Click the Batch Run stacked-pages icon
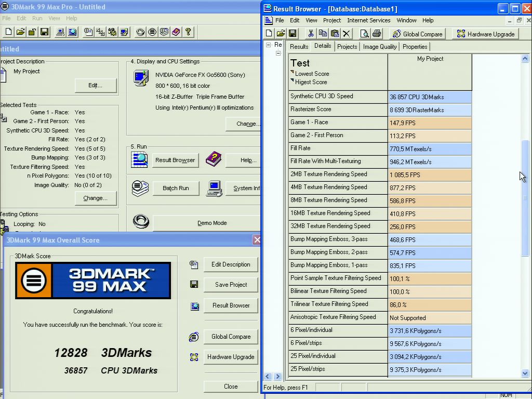The image size is (532, 399). (x=140, y=188)
